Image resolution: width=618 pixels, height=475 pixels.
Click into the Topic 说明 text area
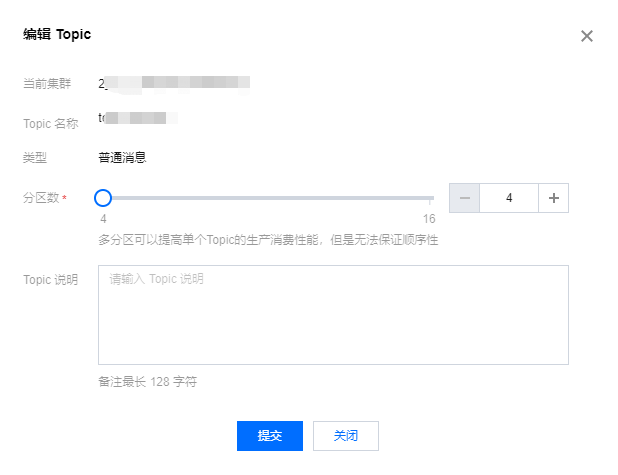click(333, 314)
